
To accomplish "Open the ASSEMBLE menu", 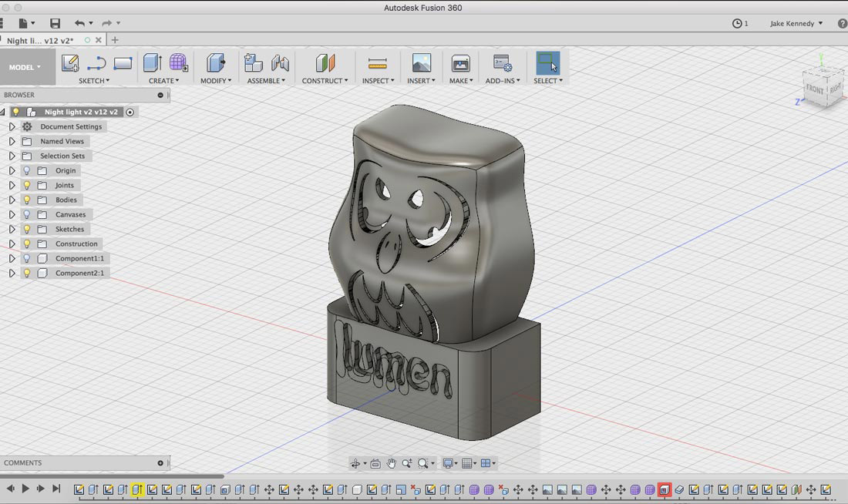I will 266,81.
